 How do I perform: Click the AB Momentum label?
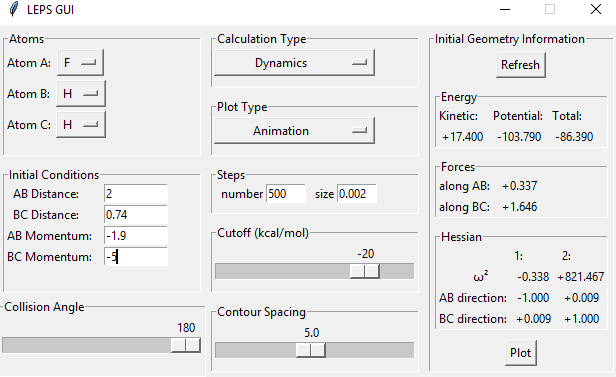pos(50,236)
